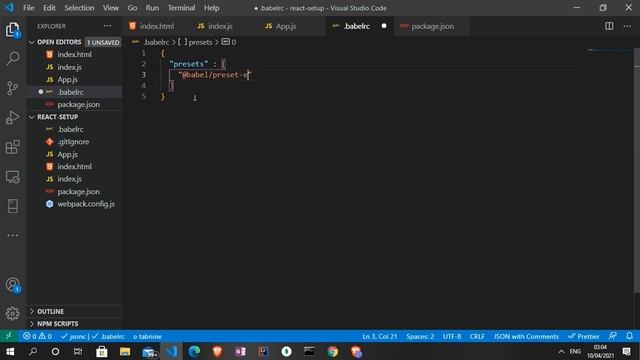Open Manage gear settings icon
Screen dimensions: 640x360
pyautogui.click(x=13, y=313)
